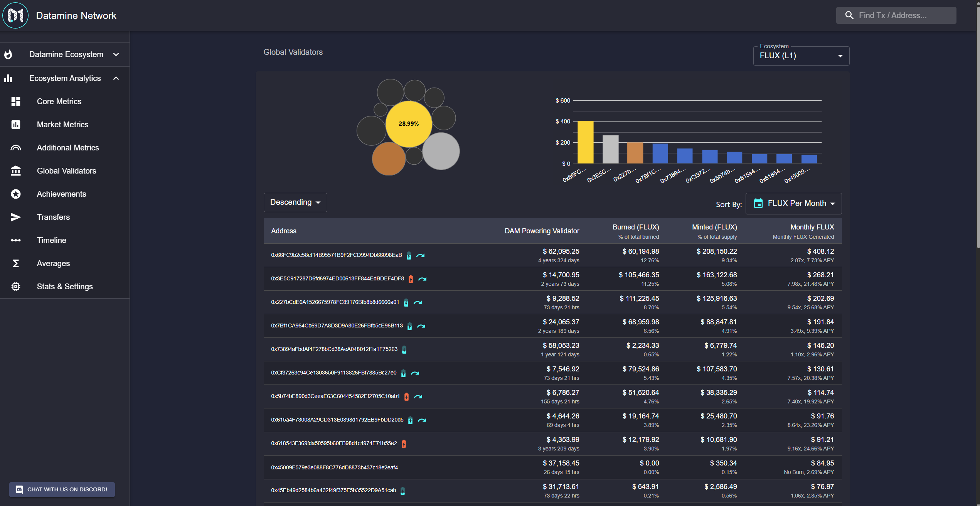Click Chat With Us On Discord button
Screen dimensions: 980x506
point(62,489)
